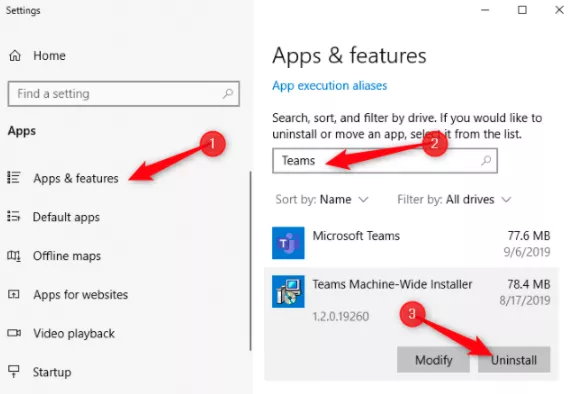Image resolution: width=570 pixels, height=394 pixels.
Task: Click the 8/17/2019 install date
Action: click(525, 300)
